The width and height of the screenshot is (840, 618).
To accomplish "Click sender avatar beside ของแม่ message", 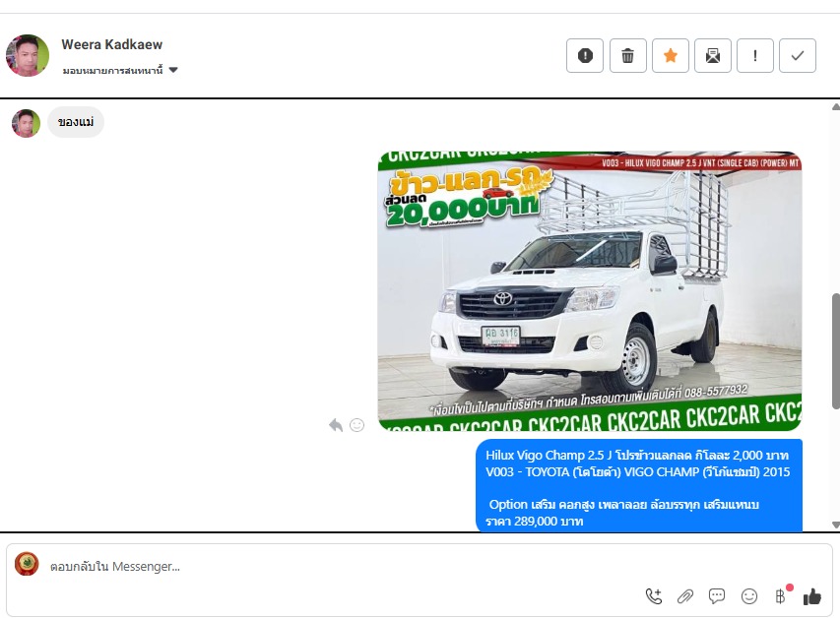I will click(26, 123).
